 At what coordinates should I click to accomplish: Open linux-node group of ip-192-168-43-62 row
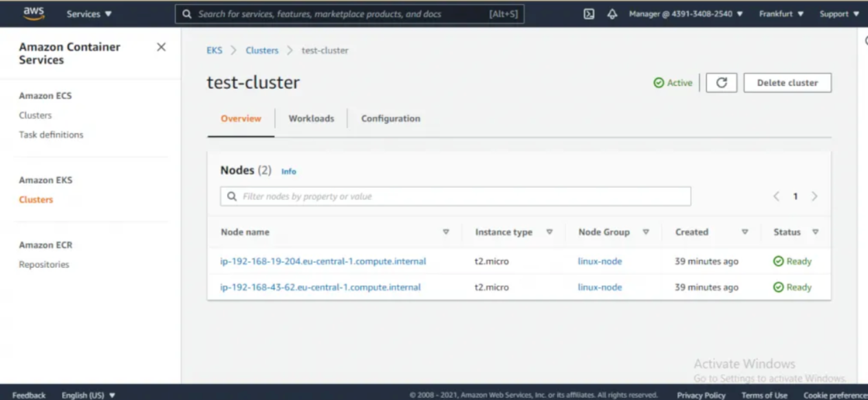[x=600, y=287]
